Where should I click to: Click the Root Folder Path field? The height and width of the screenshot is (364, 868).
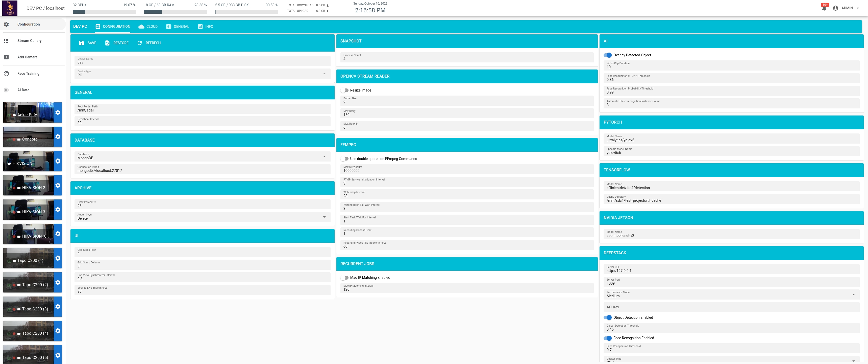click(x=202, y=109)
